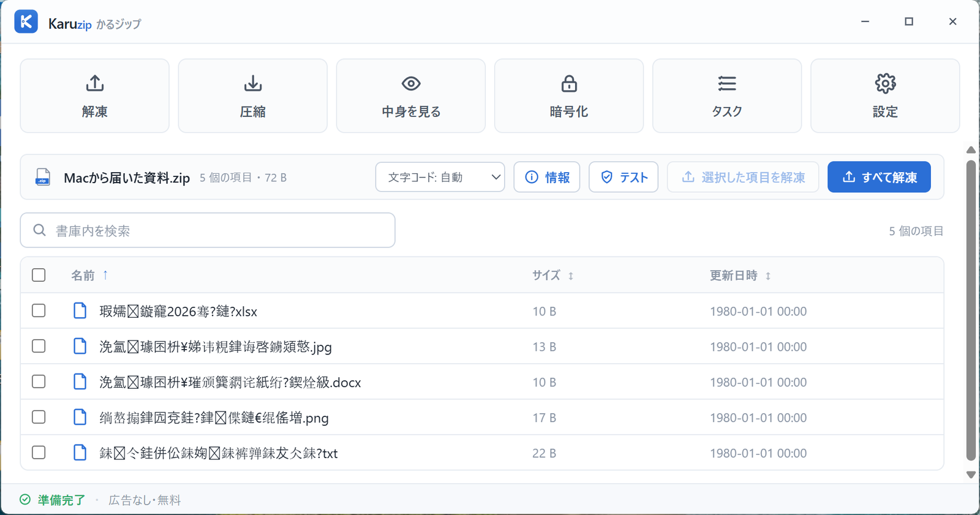This screenshot has height=515, width=980.
Task: Select the file name ending in 2026寒?鏈?xlsx
Action: pos(178,311)
